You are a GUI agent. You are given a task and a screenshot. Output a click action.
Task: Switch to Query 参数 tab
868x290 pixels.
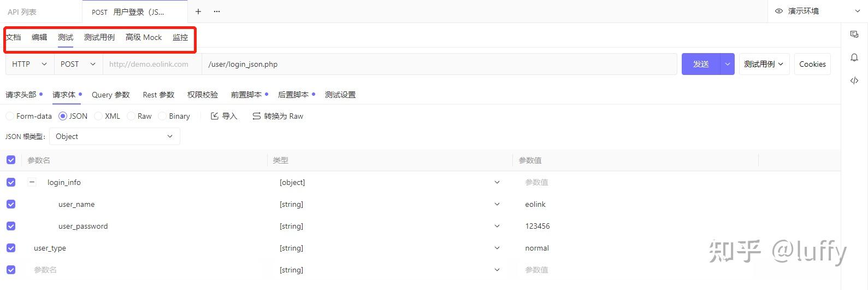coord(111,95)
